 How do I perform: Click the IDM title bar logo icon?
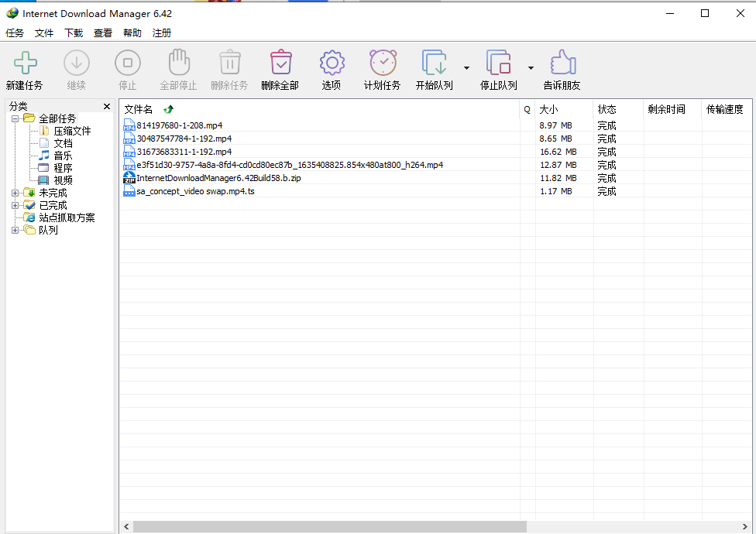tap(12, 13)
